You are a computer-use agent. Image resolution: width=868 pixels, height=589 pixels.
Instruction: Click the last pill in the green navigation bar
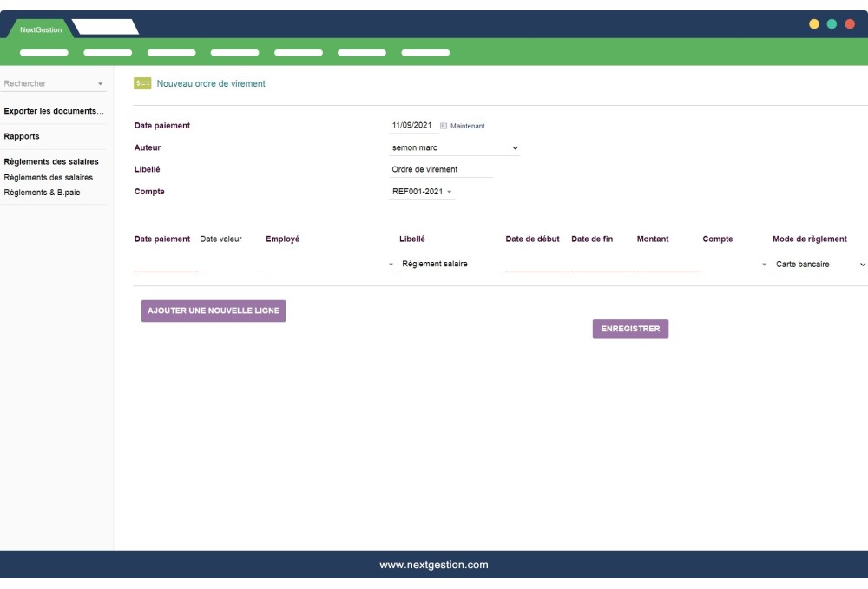[x=425, y=52]
